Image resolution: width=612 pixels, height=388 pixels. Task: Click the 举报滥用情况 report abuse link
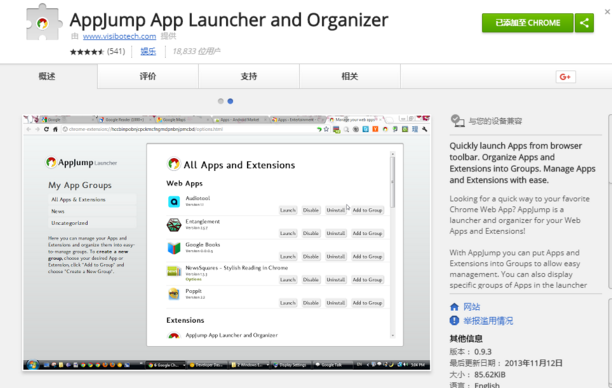click(488, 321)
